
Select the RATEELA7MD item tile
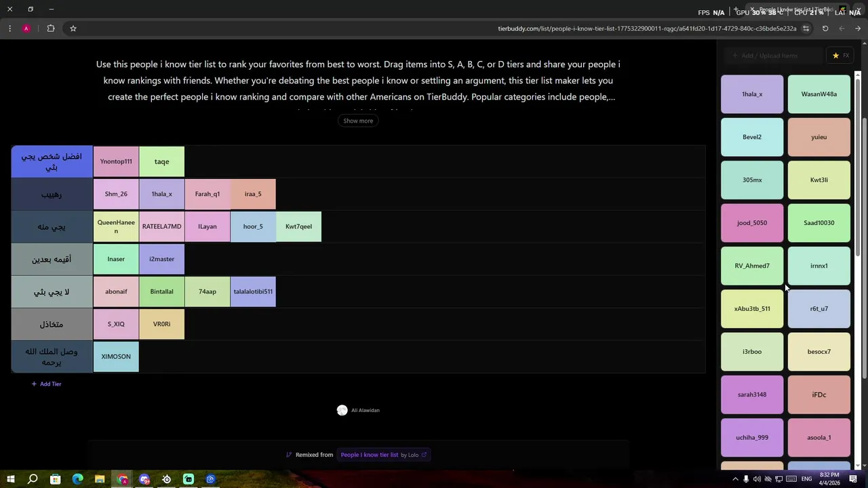tap(161, 227)
